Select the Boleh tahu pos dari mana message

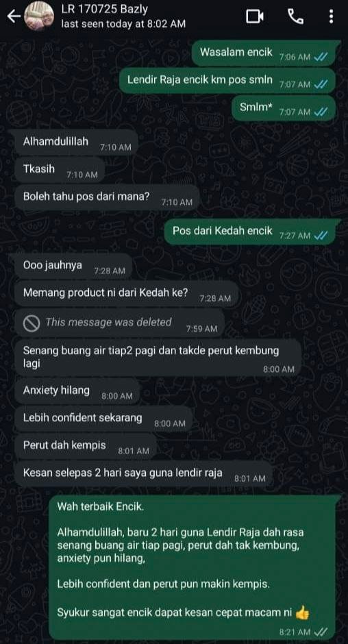click(108, 197)
